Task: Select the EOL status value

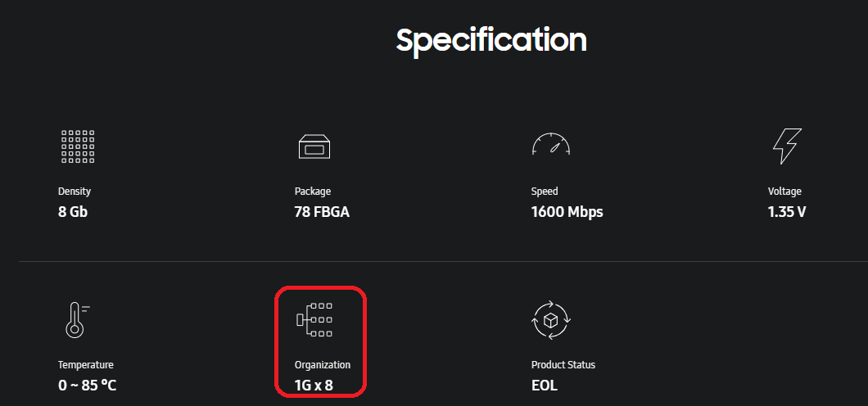Action: click(545, 385)
